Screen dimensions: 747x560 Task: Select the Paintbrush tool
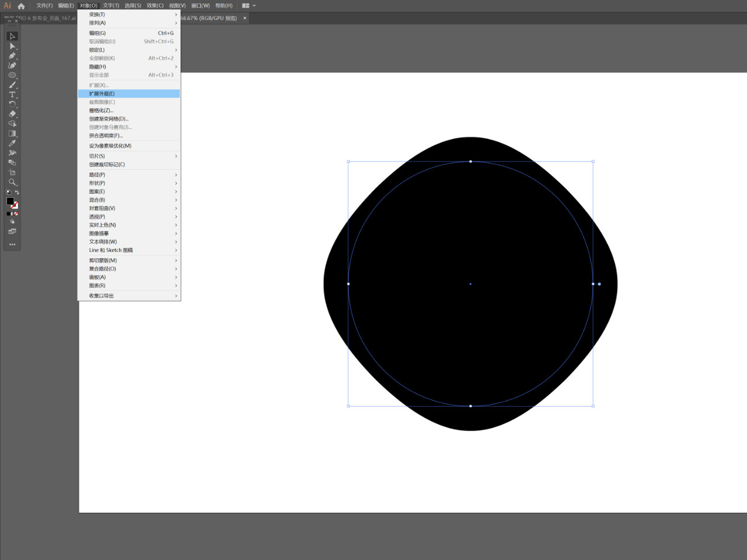(12, 85)
